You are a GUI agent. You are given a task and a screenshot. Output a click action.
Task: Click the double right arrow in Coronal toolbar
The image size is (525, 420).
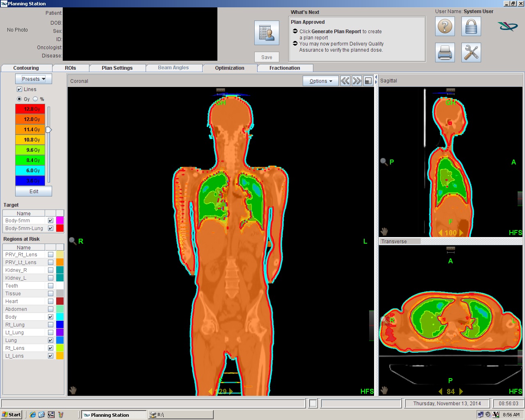pos(357,81)
